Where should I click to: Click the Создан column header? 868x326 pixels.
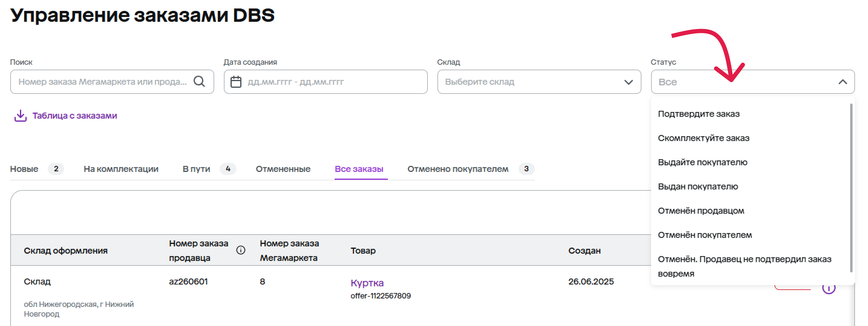coord(584,251)
